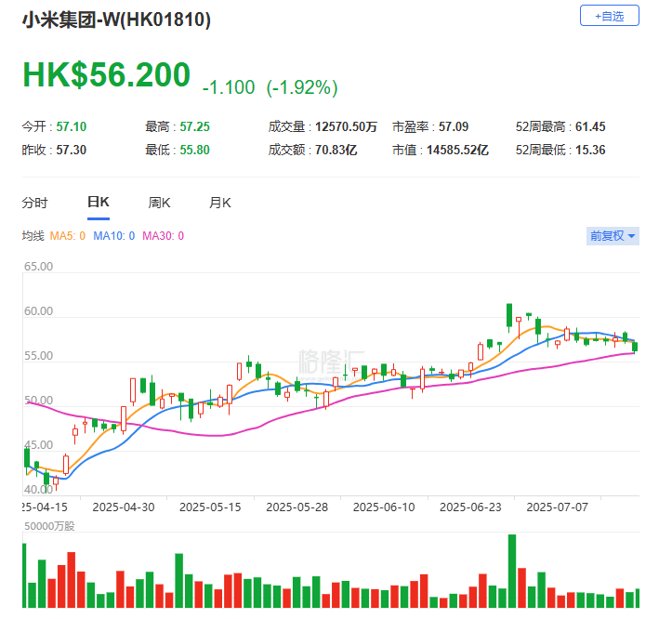Open the 前复权 adjustment dropdown
Image resolution: width=672 pixels, height=619 pixels.
click(613, 236)
